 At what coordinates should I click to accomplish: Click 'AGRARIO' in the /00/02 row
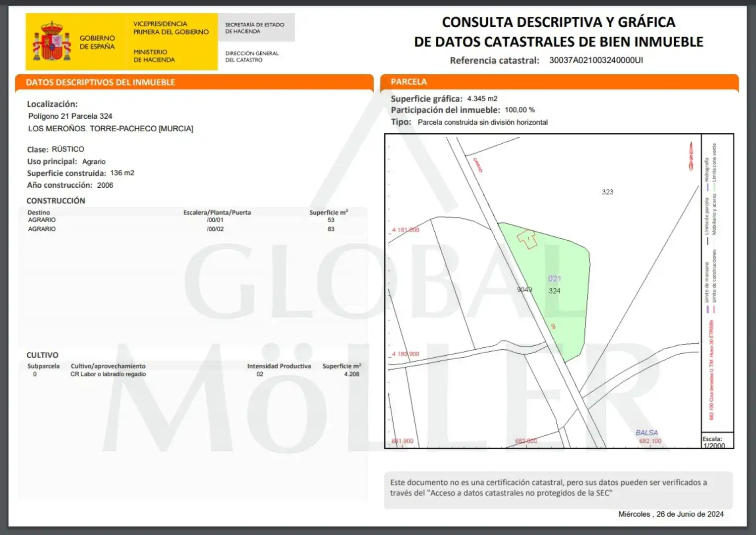pyautogui.click(x=42, y=229)
